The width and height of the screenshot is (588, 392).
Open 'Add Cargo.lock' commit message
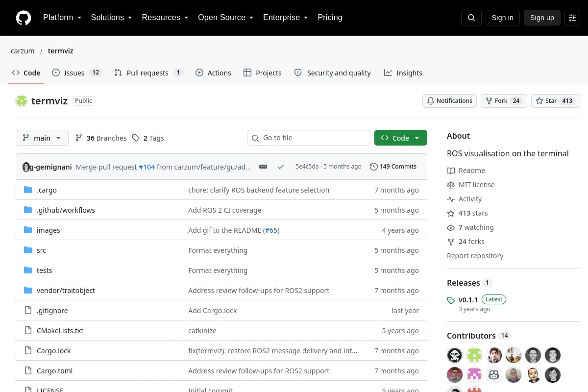(x=213, y=311)
